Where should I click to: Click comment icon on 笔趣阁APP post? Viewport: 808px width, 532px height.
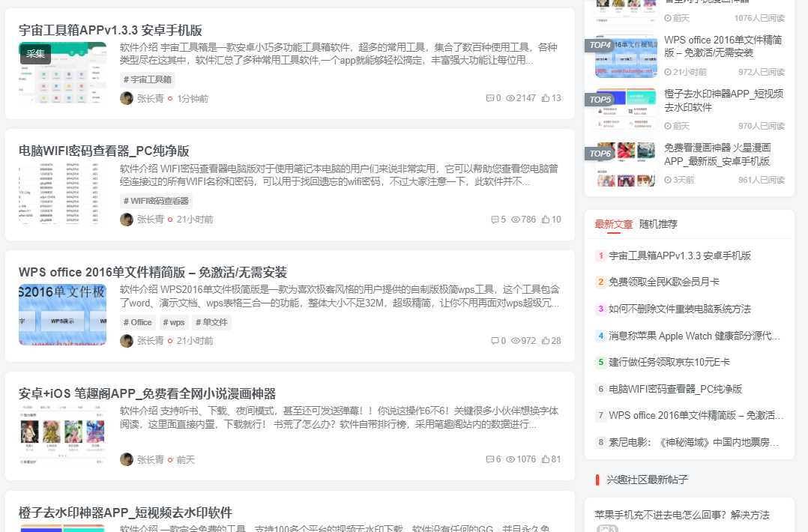(490, 459)
